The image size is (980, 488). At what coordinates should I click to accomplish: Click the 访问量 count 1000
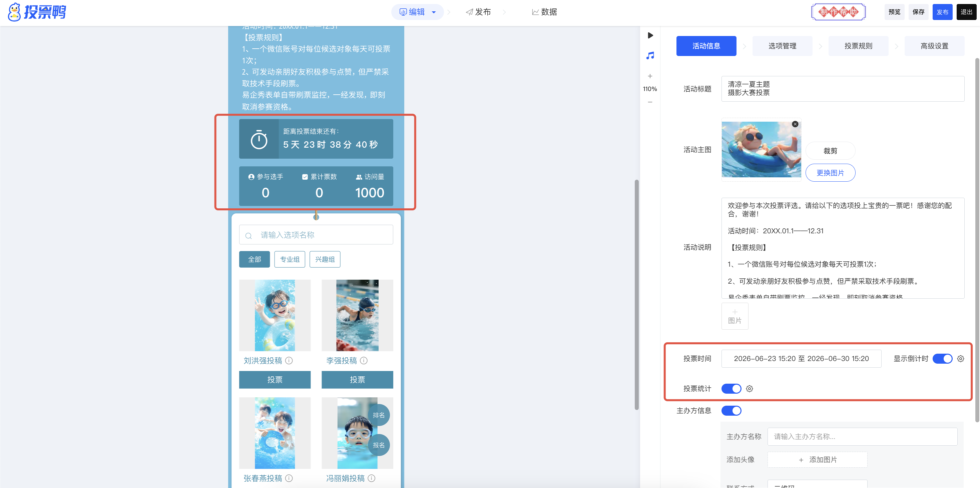[x=369, y=193]
